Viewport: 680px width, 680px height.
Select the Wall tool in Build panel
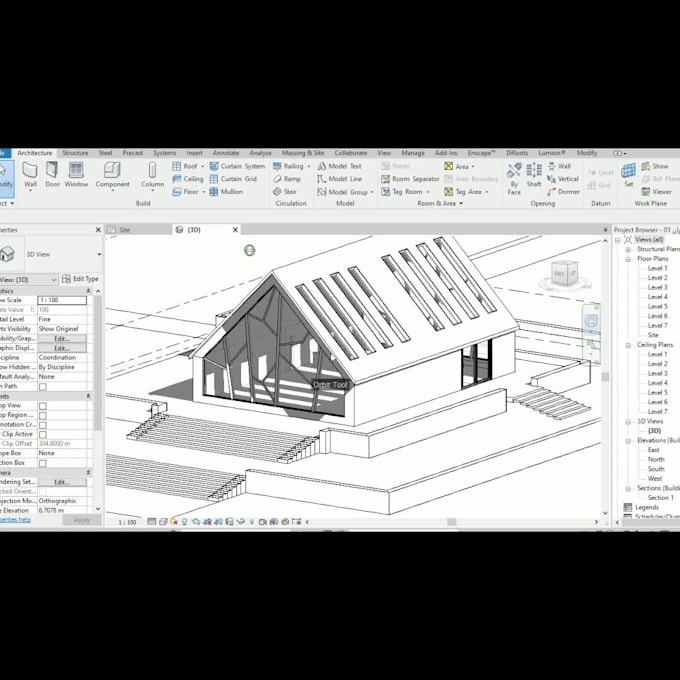tap(30, 175)
